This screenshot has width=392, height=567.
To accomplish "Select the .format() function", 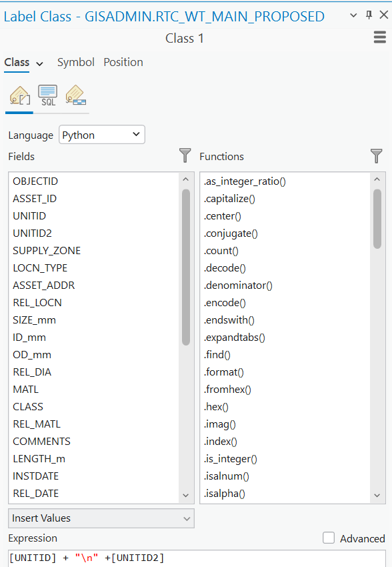I will [223, 372].
